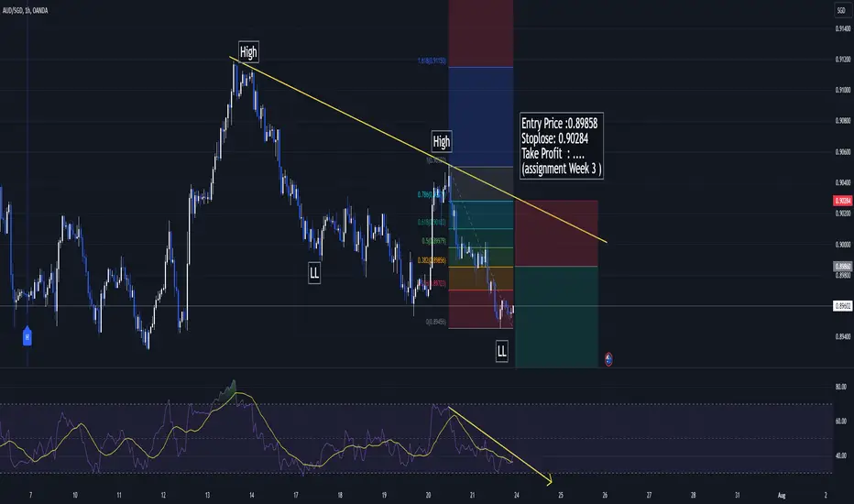Click the 60.00 RSI scale label
This screenshot has height=504, width=854.
click(x=841, y=422)
